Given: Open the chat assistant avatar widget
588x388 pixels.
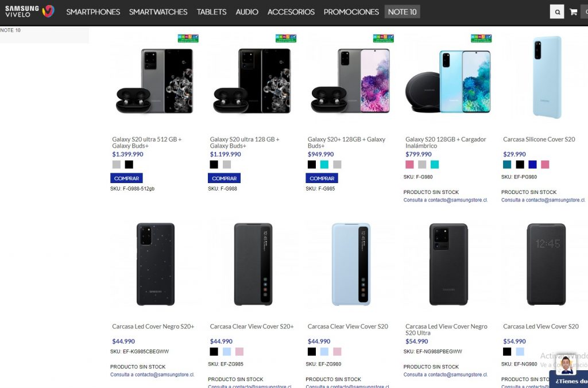Looking at the screenshot, I should (566, 365).
